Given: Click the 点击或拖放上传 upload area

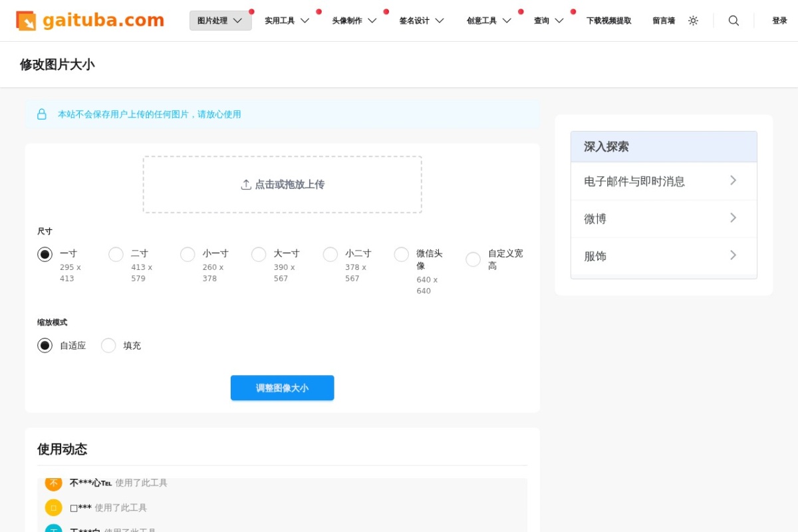Looking at the screenshot, I should pos(282,184).
